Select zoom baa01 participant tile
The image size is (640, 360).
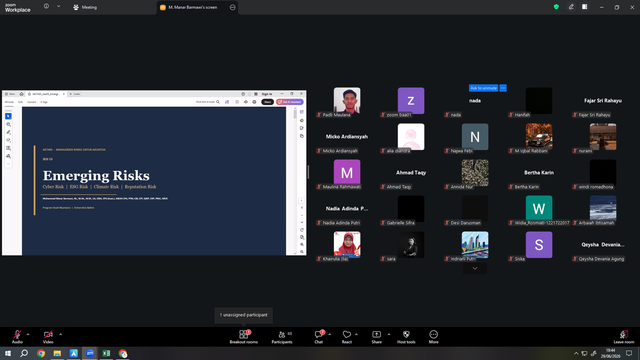(x=411, y=100)
